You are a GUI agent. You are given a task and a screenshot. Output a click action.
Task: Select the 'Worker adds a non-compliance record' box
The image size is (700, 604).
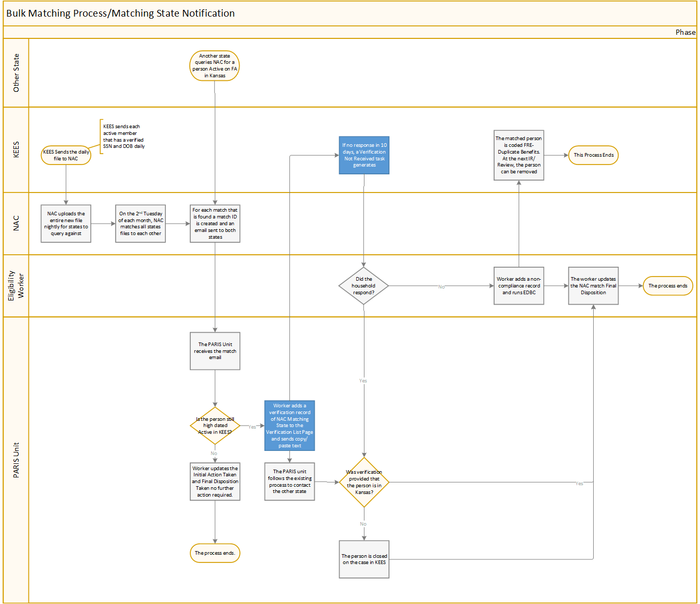click(519, 286)
